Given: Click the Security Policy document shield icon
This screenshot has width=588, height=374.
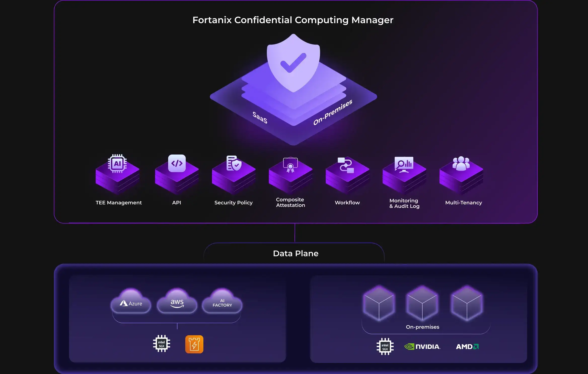Looking at the screenshot, I should click(234, 164).
